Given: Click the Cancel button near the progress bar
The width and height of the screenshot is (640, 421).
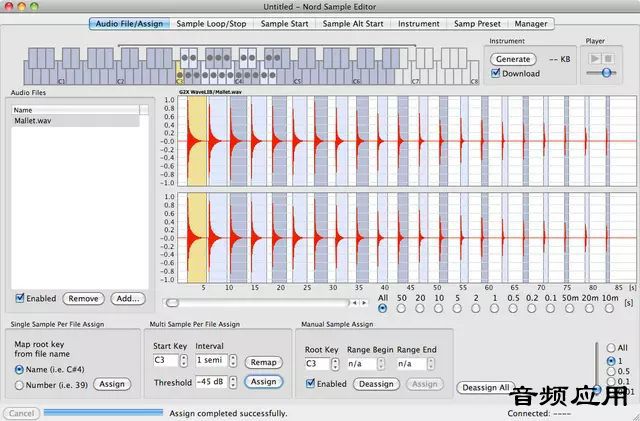Looking at the screenshot, I should pyautogui.click(x=21, y=413).
